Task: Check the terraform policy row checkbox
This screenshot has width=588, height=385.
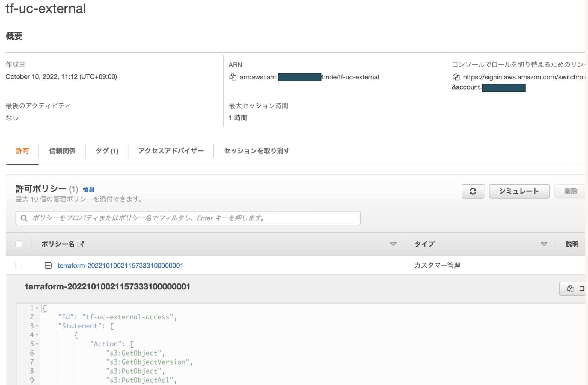Action: click(x=19, y=265)
